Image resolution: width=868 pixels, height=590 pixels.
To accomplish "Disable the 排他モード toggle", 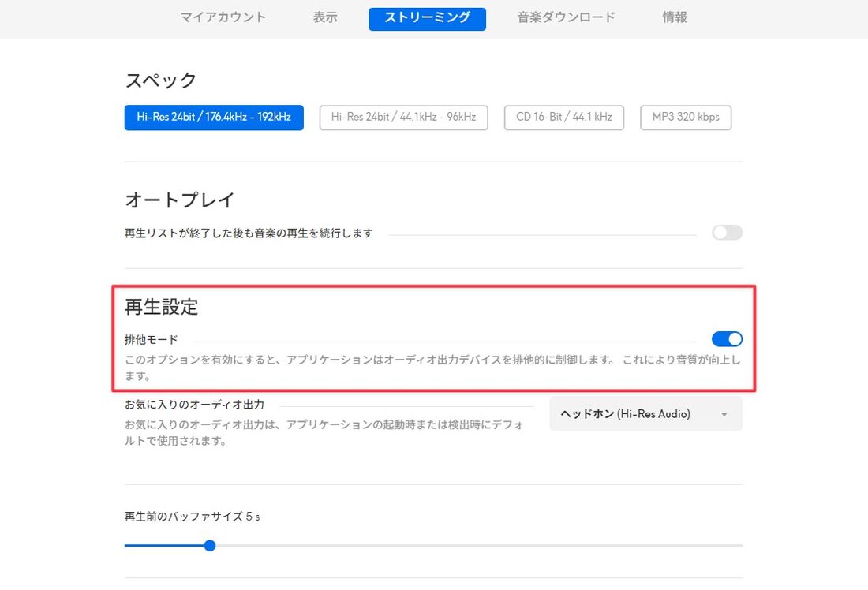I will coord(726,338).
